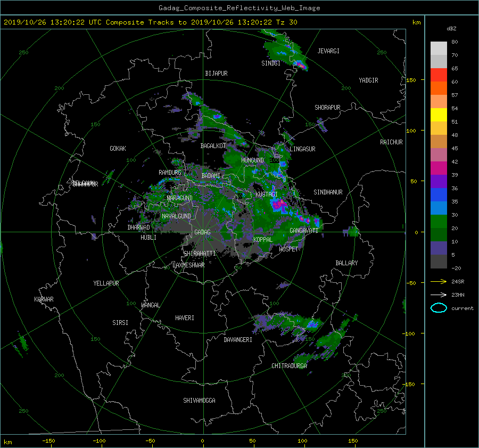Click the LAXMESHWAR city label
Image resolution: width=479 pixels, height=448 pixels.
tap(188, 265)
